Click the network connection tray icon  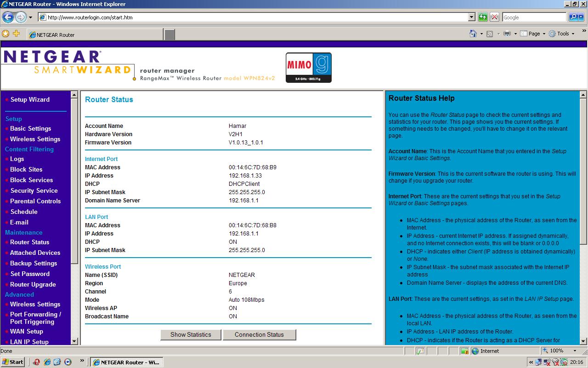(x=538, y=362)
